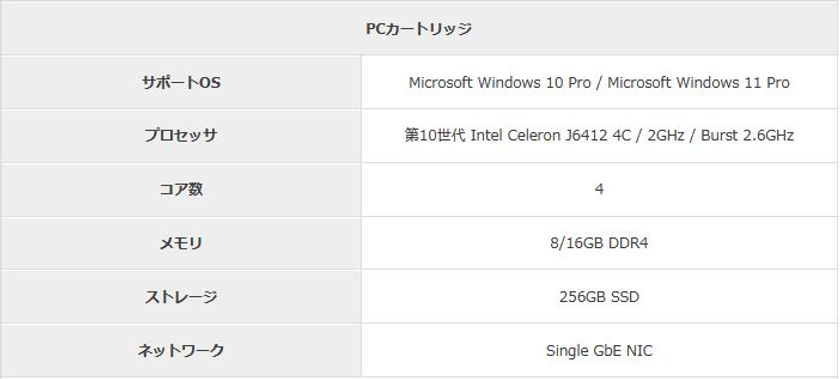Click the PCカートリッジ table header
This screenshot has width=840, height=379.
point(418,28)
